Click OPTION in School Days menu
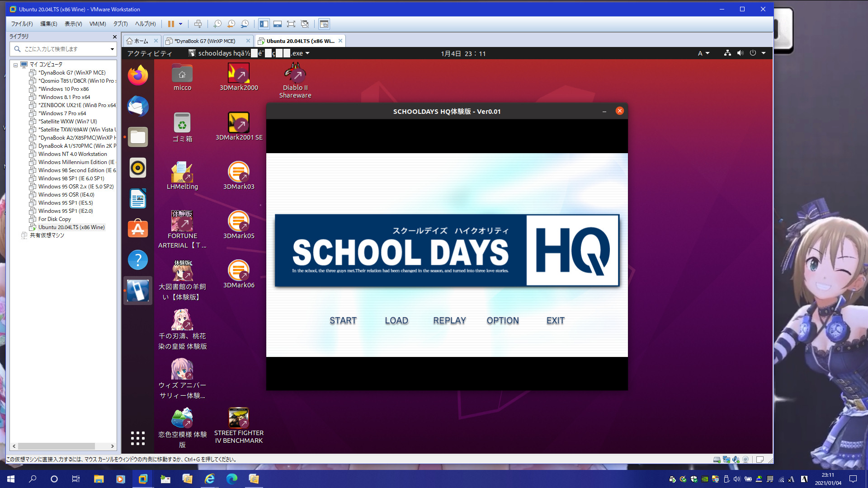Image resolution: width=868 pixels, height=488 pixels. click(503, 321)
